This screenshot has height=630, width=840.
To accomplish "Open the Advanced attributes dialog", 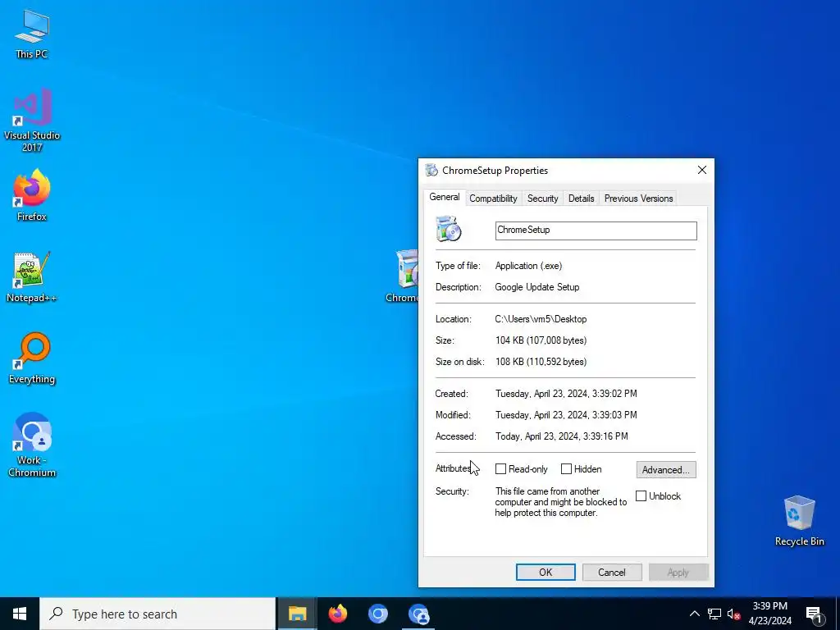I will coord(666,469).
